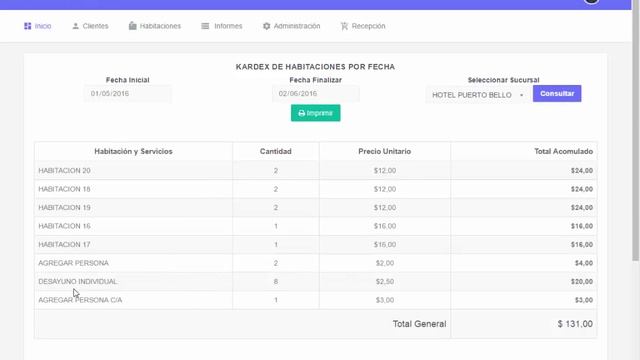
Task: Click the Administración gear icon
Action: click(267, 26)
